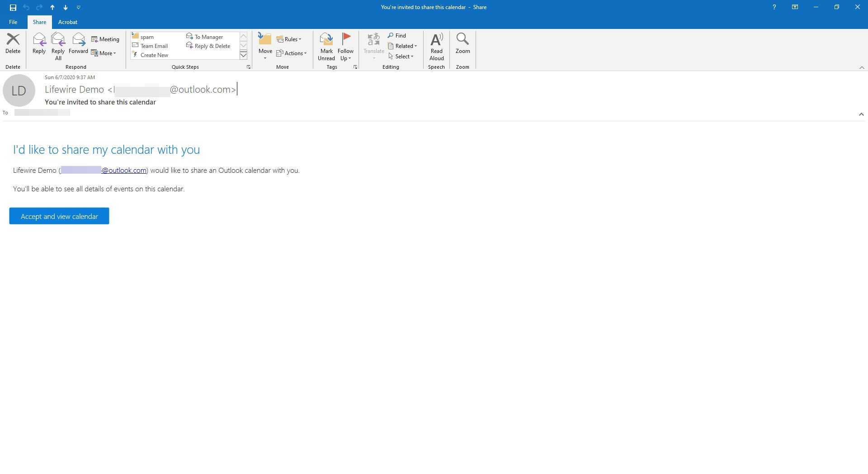Click the Redo arrow in the title bar
868x474 pixels.
pos(39,7)
